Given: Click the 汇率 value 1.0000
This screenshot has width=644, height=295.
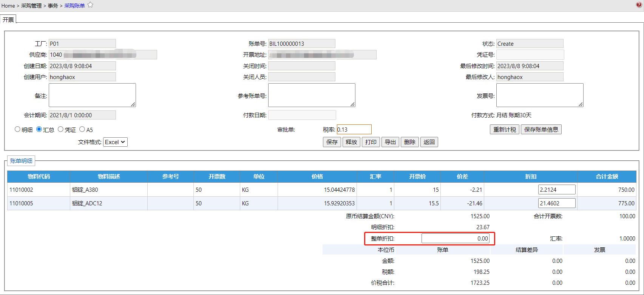Looking at the screenshot, I should point(627,239).
